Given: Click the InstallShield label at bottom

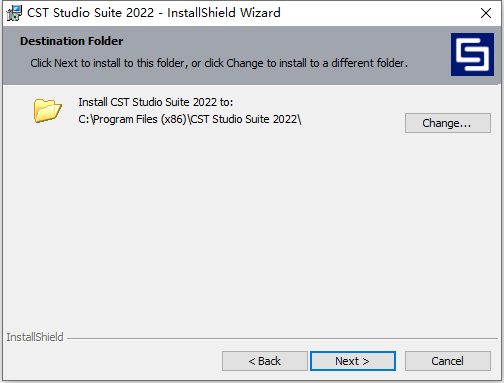Looking at the screenshot, I should [x=35, y=337].
